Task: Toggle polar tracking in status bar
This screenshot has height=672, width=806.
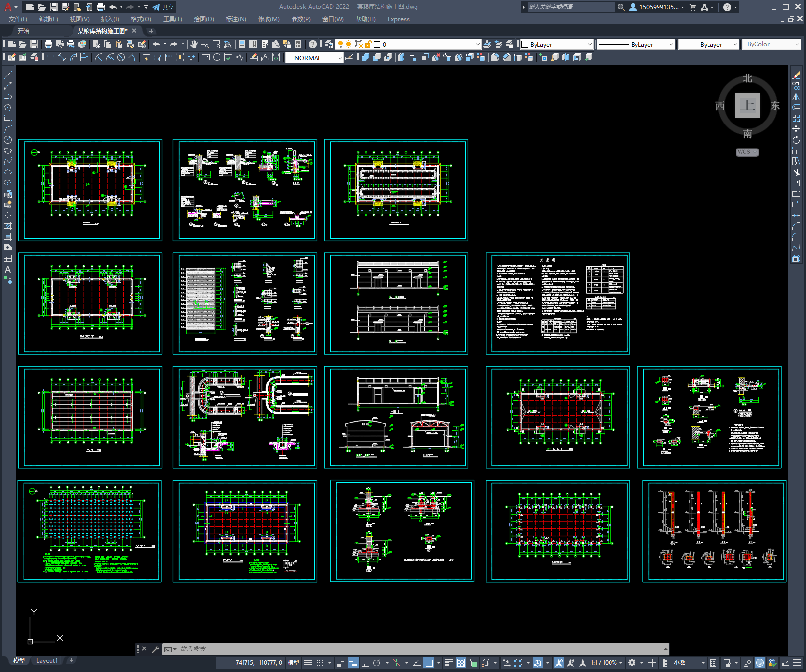Action: (377, 663)
